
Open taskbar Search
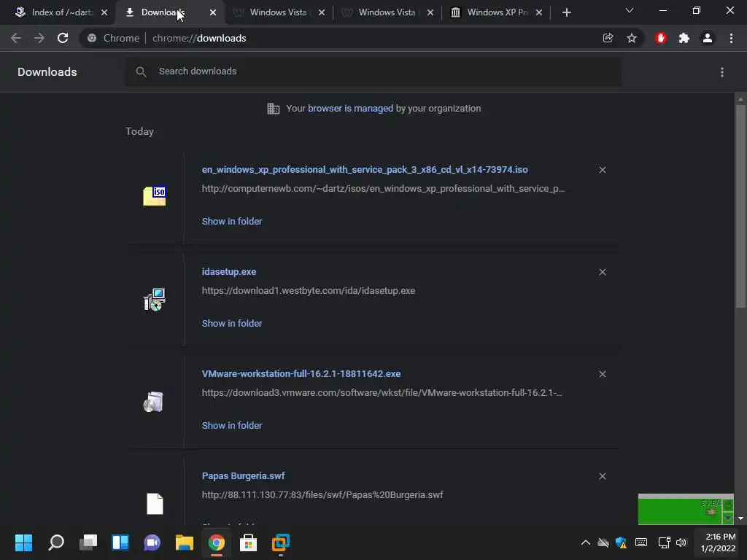pyautogui.click(x=56, y=542)
